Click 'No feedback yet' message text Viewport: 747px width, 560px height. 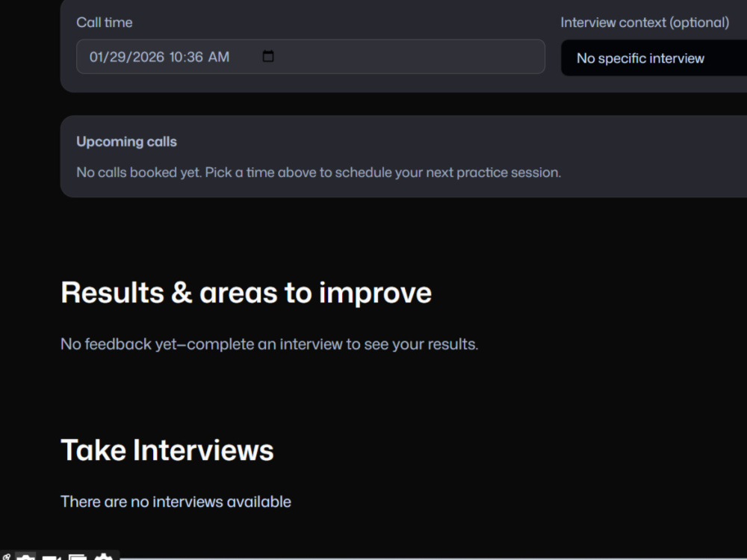269,343
